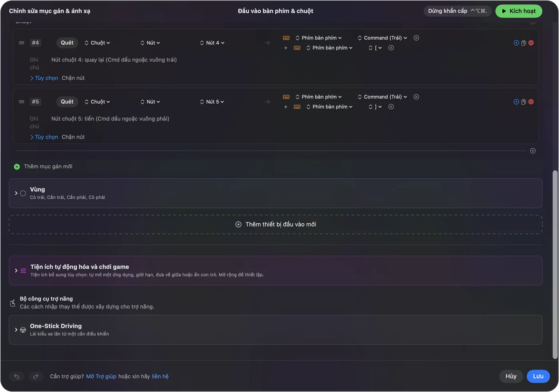The width and height of the screenshot is (559, 392).
Task: Open the Command (Trái) dropdown in entry #5
Action: pos(382,97)
